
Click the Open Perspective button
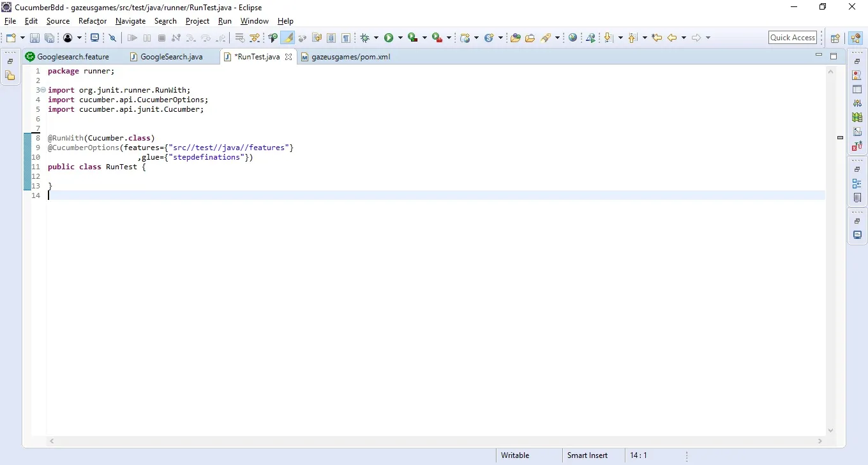(x=835, y=38)
